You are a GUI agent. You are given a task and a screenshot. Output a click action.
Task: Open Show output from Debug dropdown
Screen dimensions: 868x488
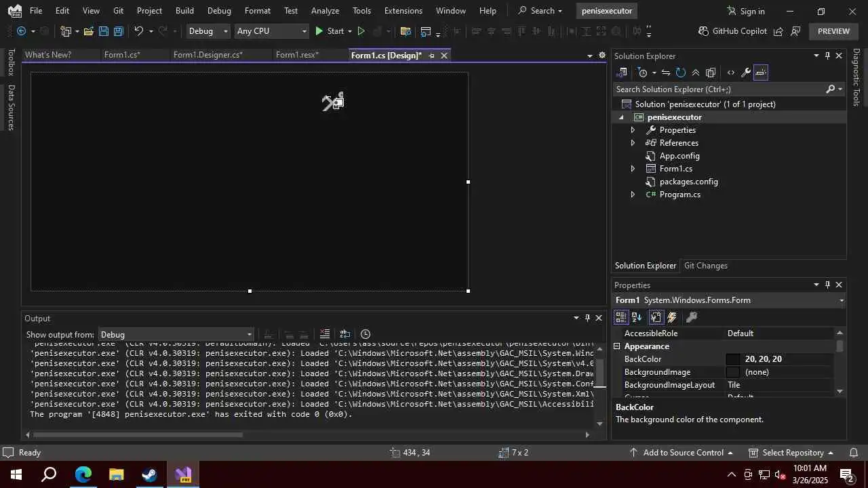pos(176,335)
